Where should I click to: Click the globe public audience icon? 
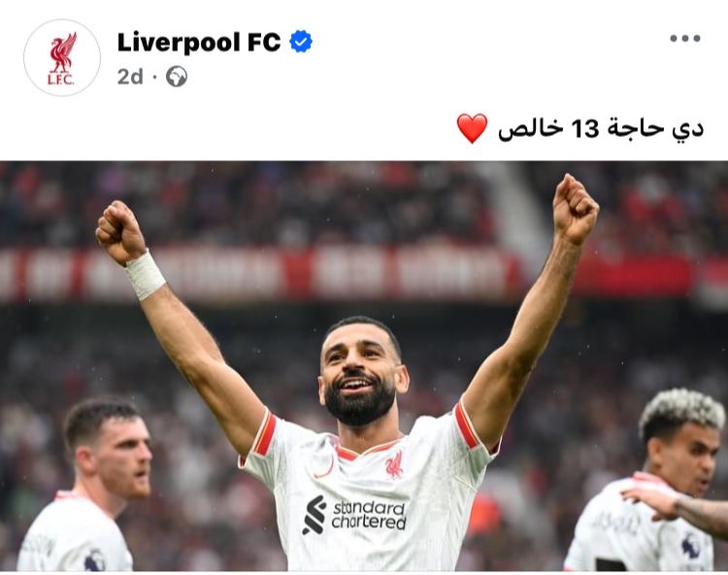tap(177, 77)
